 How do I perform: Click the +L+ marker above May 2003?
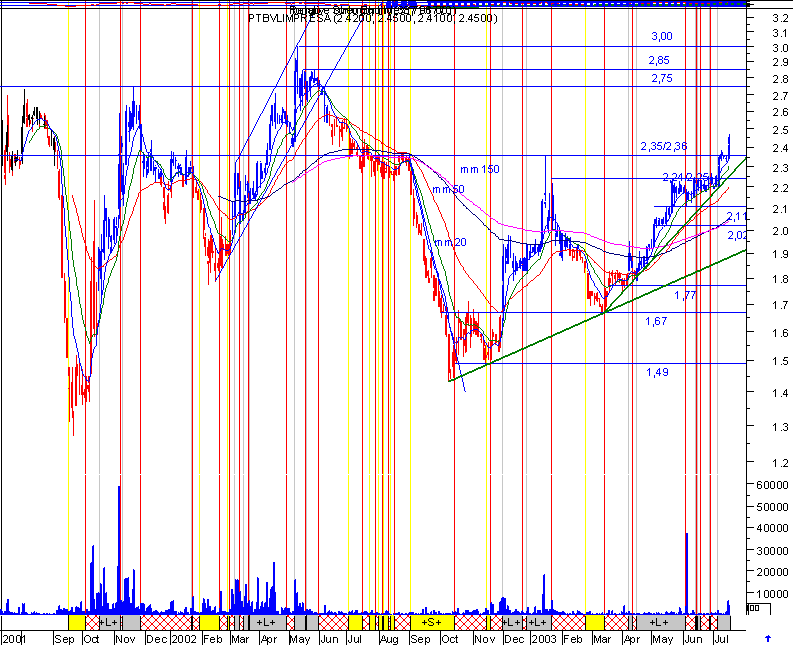pos(658,622)
